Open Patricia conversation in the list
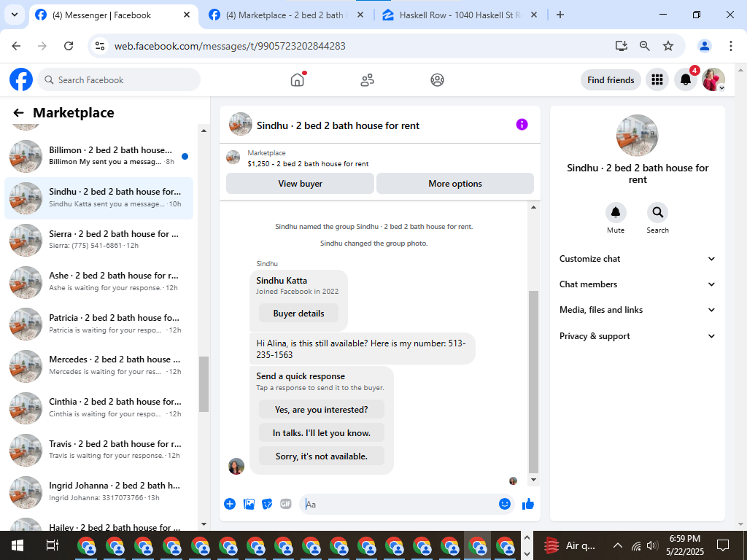Image resolution: width=747 pixels, height=560 pixels. 99,323
